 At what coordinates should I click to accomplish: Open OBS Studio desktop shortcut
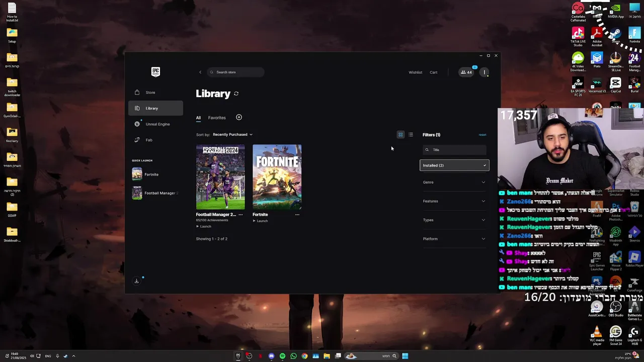click(x=616, y=309)
